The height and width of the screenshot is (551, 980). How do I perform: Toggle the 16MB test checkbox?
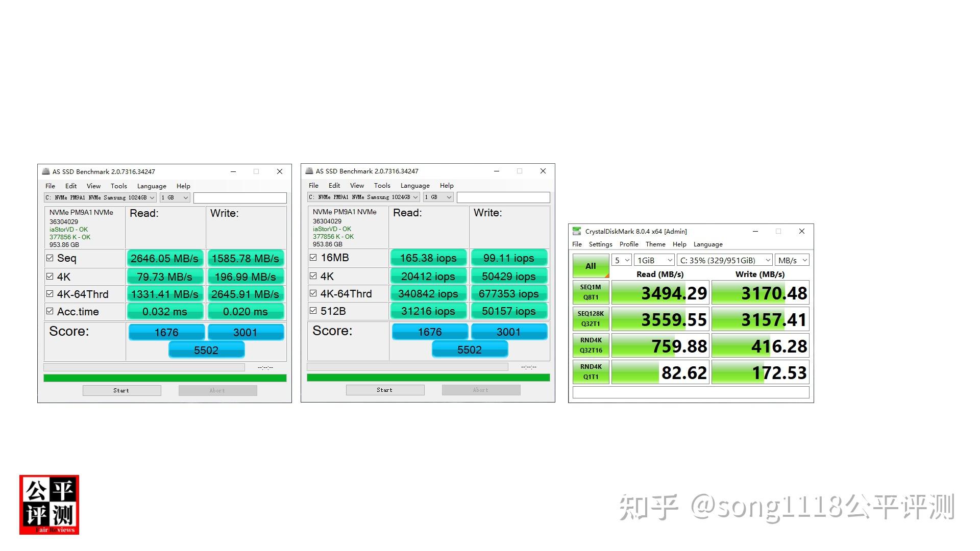point(313,257)
